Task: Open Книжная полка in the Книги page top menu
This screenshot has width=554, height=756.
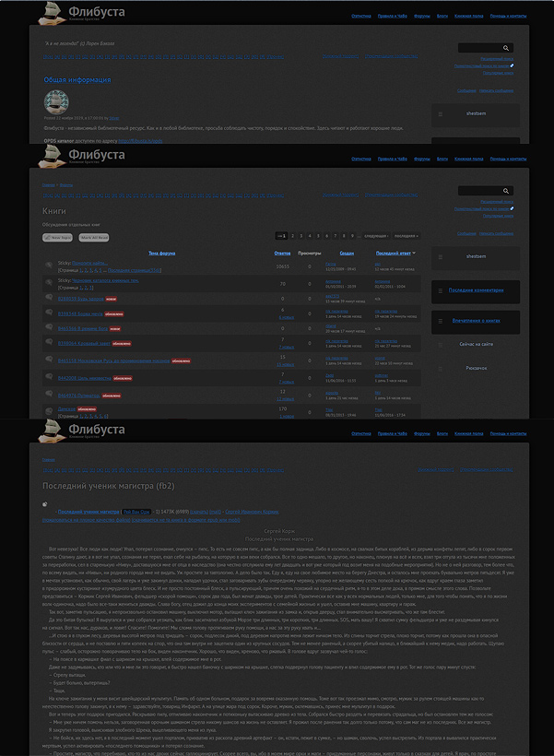Action: 468,159
